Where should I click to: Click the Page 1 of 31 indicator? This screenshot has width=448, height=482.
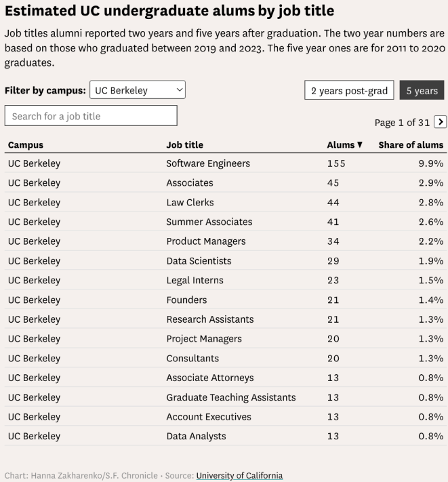(402, 122)
